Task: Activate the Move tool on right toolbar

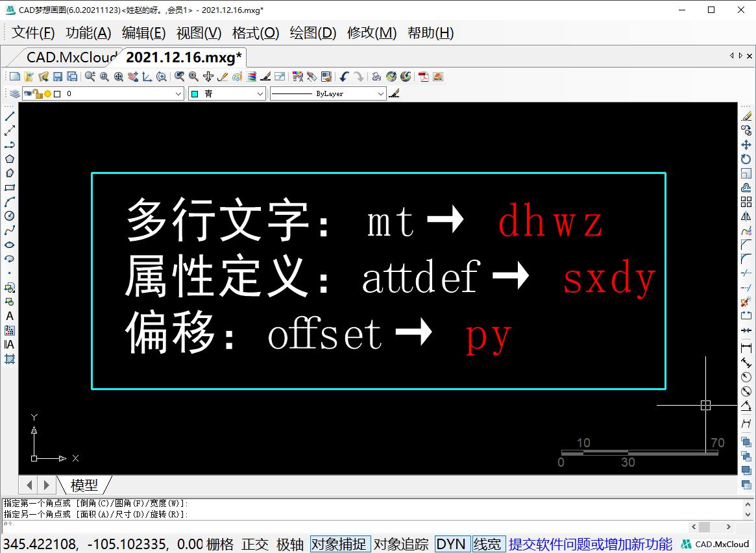Action: click(746, 144)
